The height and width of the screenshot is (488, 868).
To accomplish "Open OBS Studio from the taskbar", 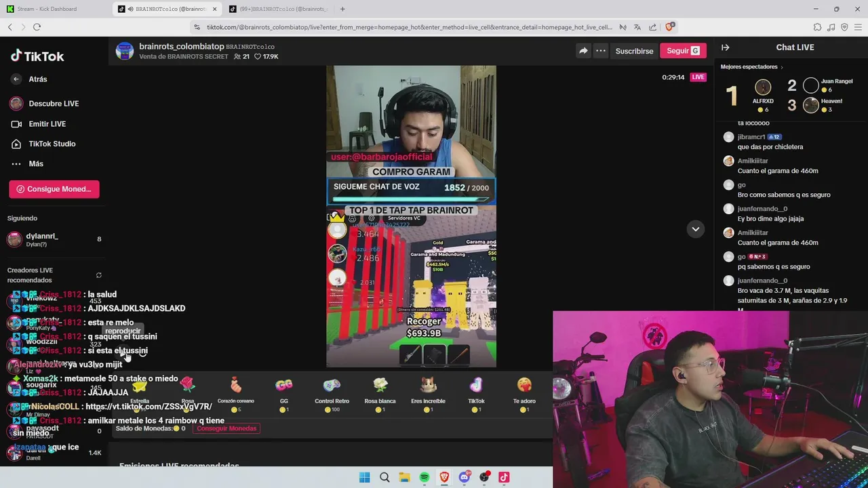I will [484, 477].
